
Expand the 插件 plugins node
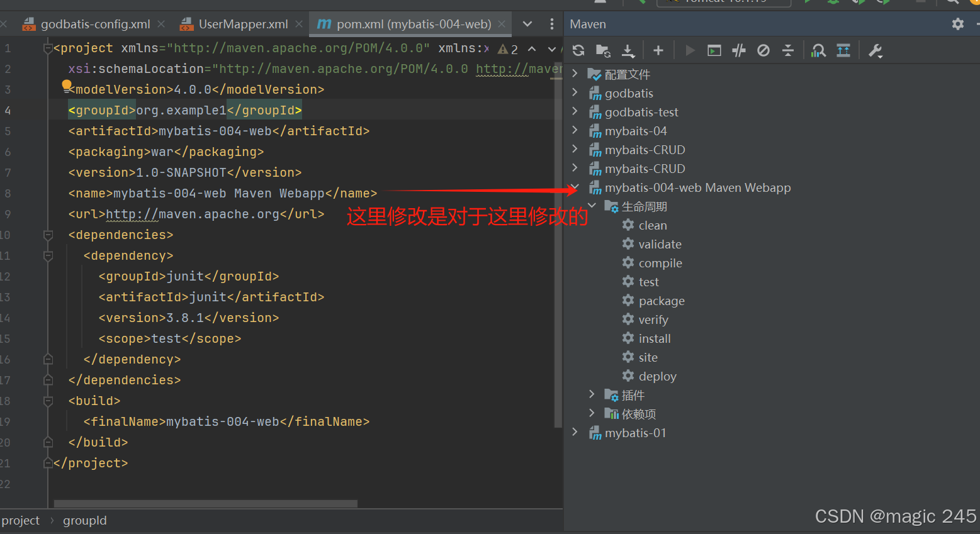coord(592,394)
